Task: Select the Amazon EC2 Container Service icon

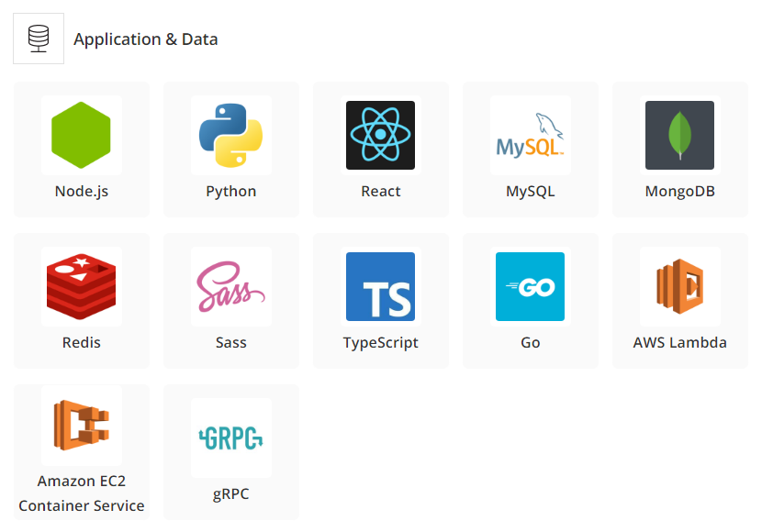Action: 81,426
